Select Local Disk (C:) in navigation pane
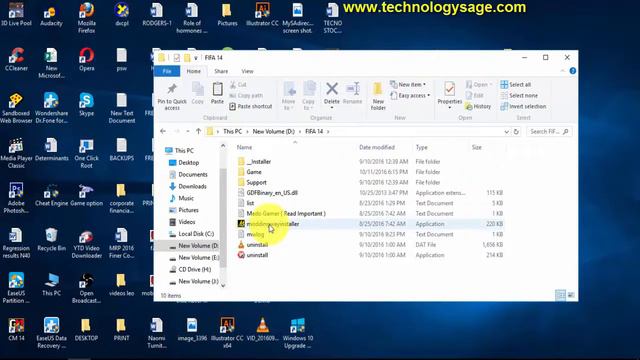Image resolution: width=640 pixels, height=360 pixels. click(x=196, y=234)
